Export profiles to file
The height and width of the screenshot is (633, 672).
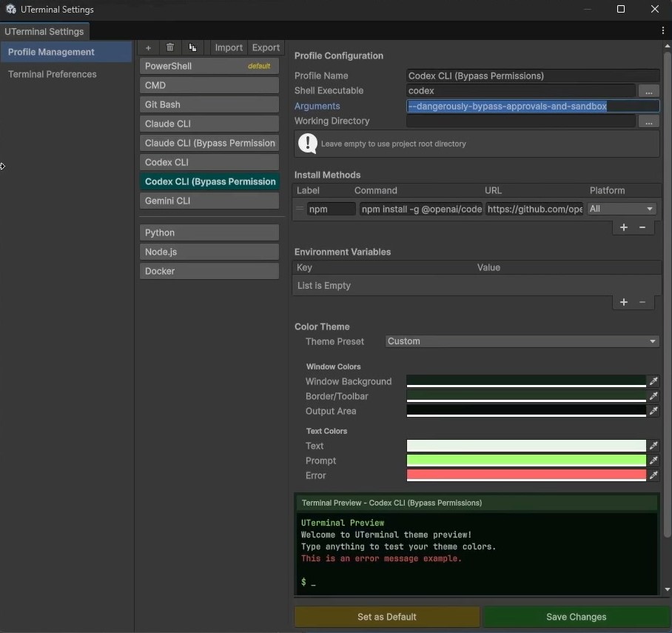click(x=266, y=47)
